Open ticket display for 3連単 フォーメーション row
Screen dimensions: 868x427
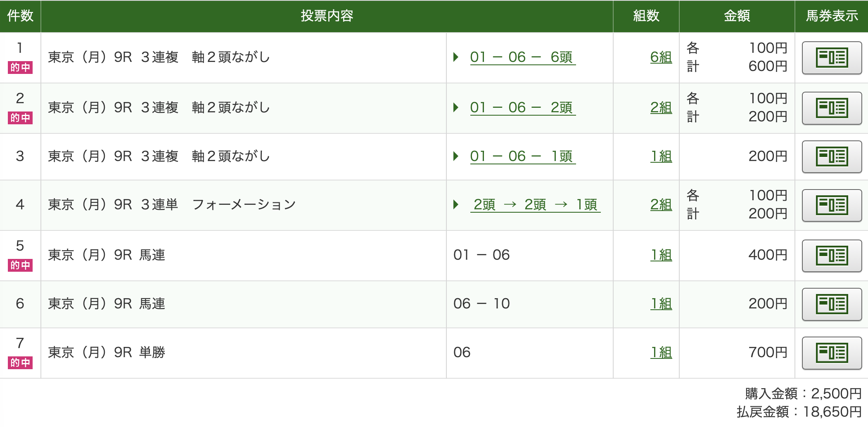[x=831, y=205]
